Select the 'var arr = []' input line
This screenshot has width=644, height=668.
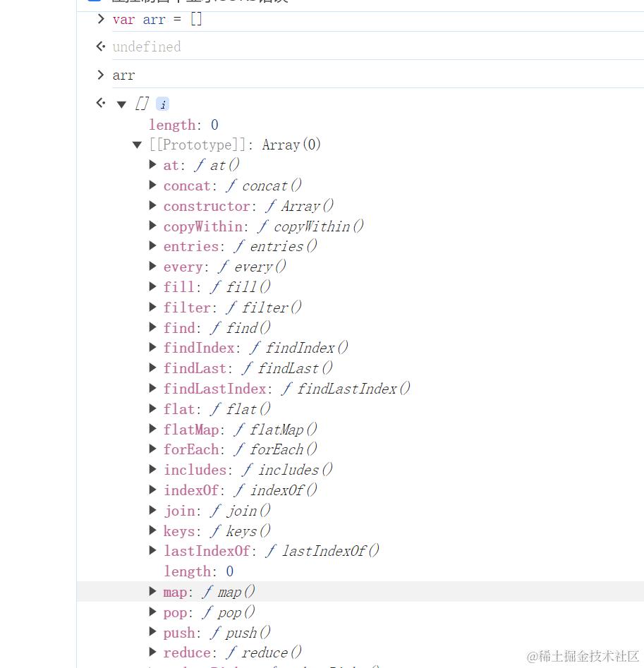click(x=157, y=20)
